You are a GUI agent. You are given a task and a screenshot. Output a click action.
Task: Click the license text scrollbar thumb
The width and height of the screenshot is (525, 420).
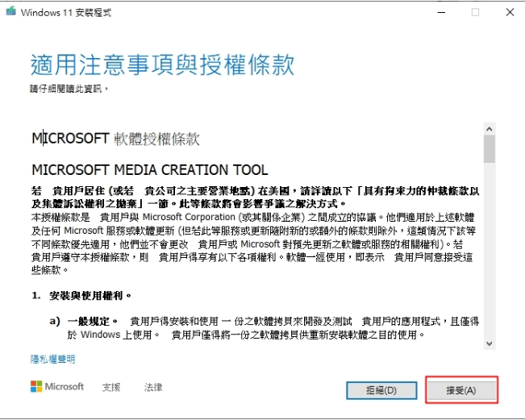[490, 149]
